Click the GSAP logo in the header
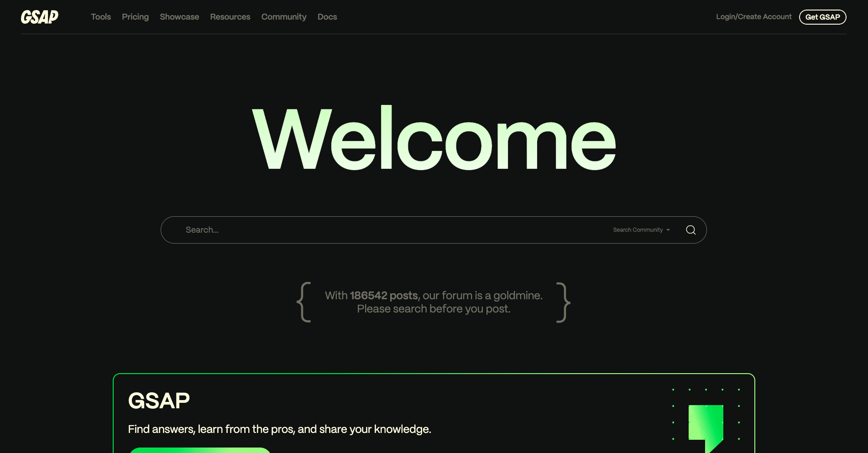868x453 pixels. (x=40, y=17)
